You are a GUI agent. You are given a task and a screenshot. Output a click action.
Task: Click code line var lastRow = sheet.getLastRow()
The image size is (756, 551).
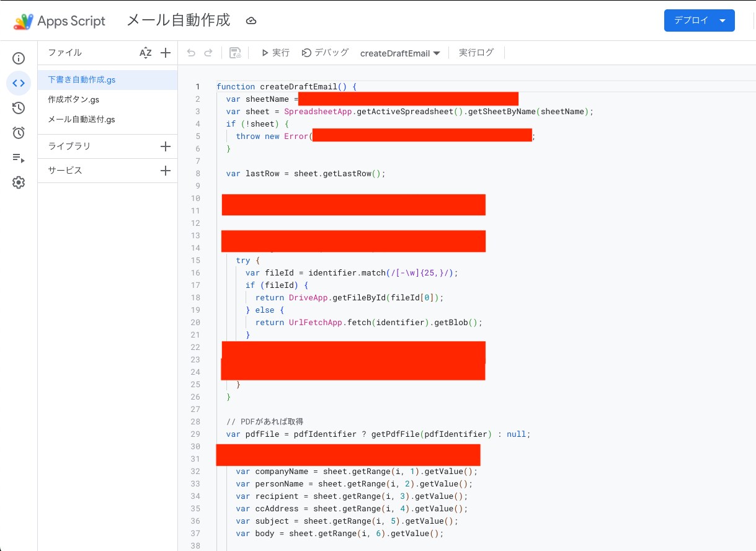(x=306, y=174)
